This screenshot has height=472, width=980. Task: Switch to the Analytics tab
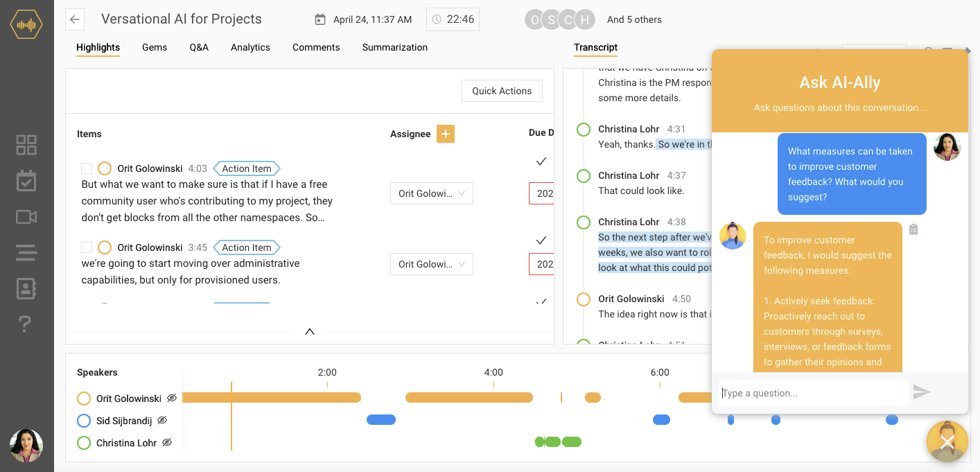click(x=250, y=47)
